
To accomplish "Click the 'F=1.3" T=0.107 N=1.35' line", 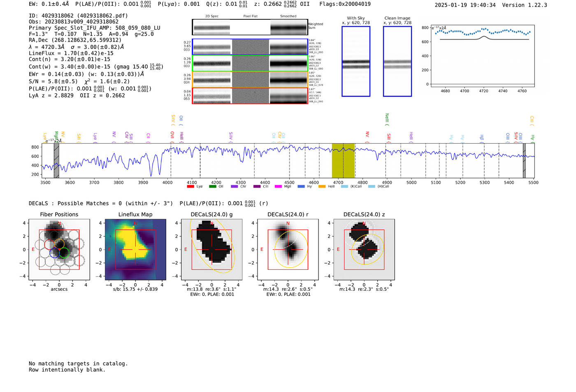I will (x=91, y=34).
